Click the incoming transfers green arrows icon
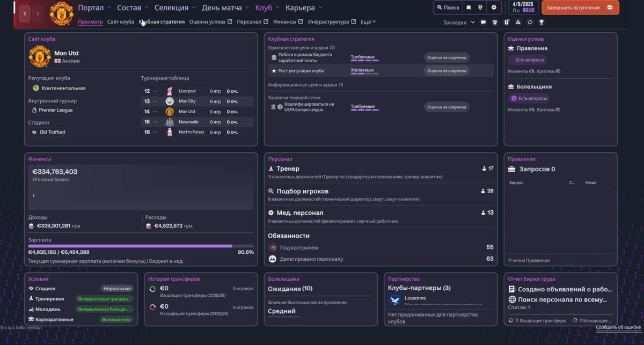Viewport: 644px width, 345px height. [152, 289]
